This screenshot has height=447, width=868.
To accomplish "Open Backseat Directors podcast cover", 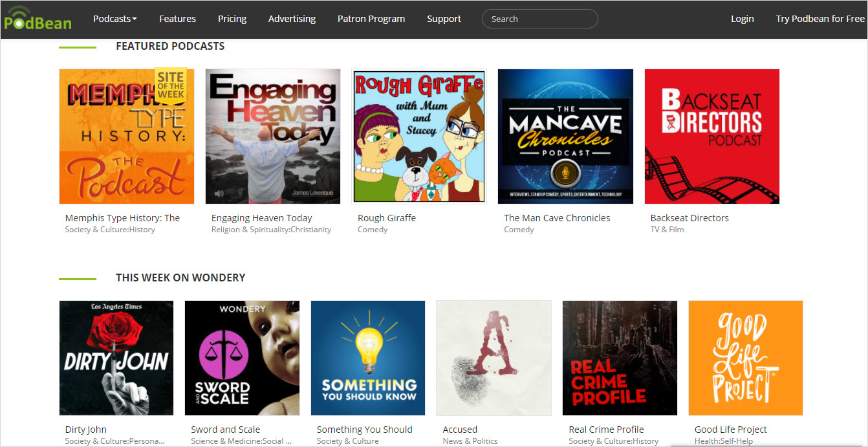I will tap(712, 136).
